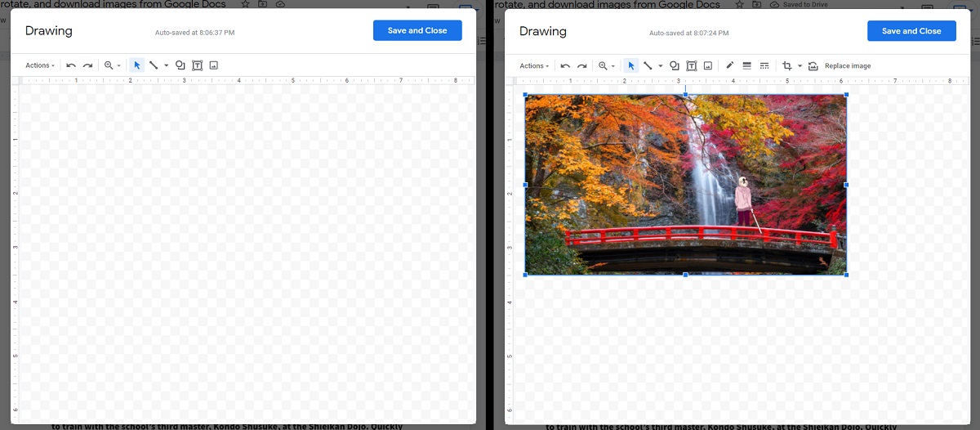Click the undo icon in the right drawing dialog
This screenshot has height=430, width=980.
[565, 65]
